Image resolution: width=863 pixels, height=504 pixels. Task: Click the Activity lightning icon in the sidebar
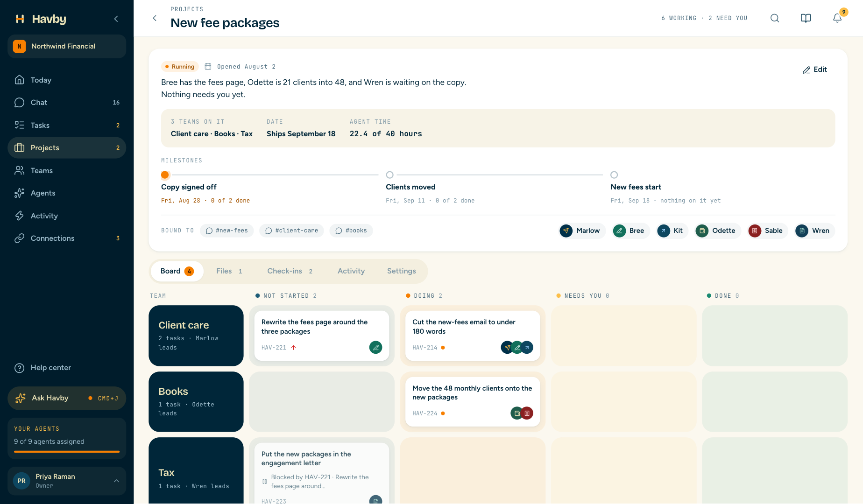(x=19, y=216)
